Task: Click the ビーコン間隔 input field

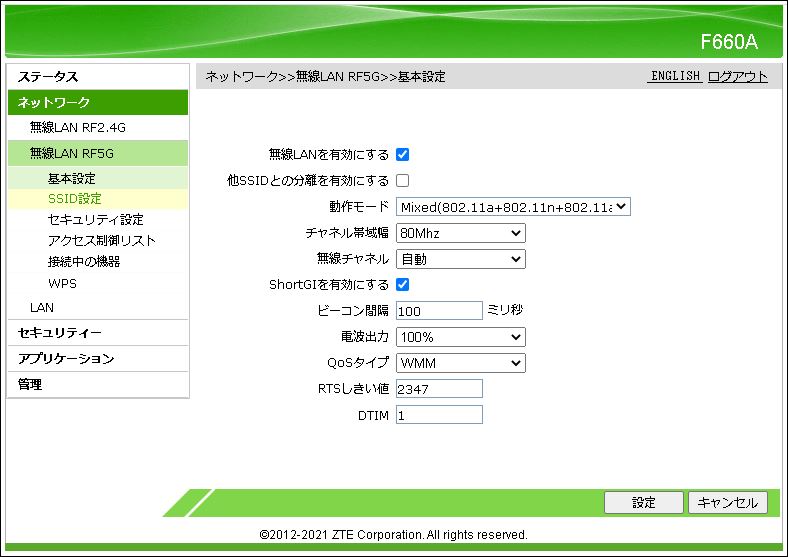Action: pyautogui.click(x=439, y=311)
